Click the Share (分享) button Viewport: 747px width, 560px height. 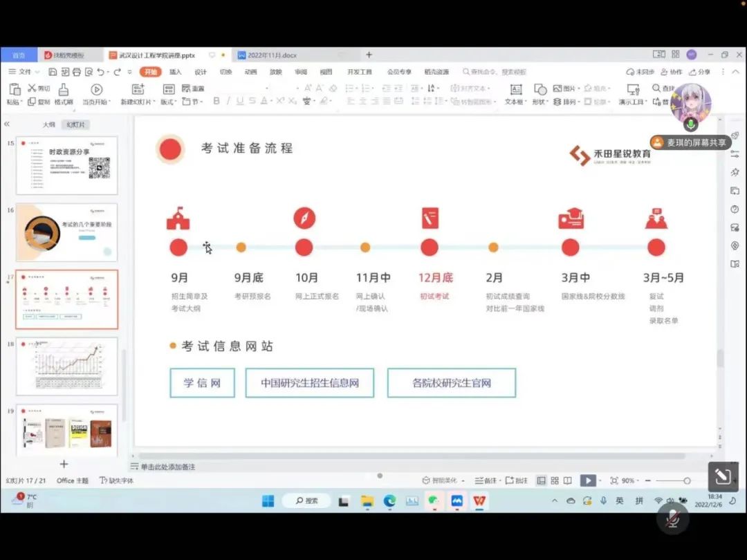pos(699,72)
